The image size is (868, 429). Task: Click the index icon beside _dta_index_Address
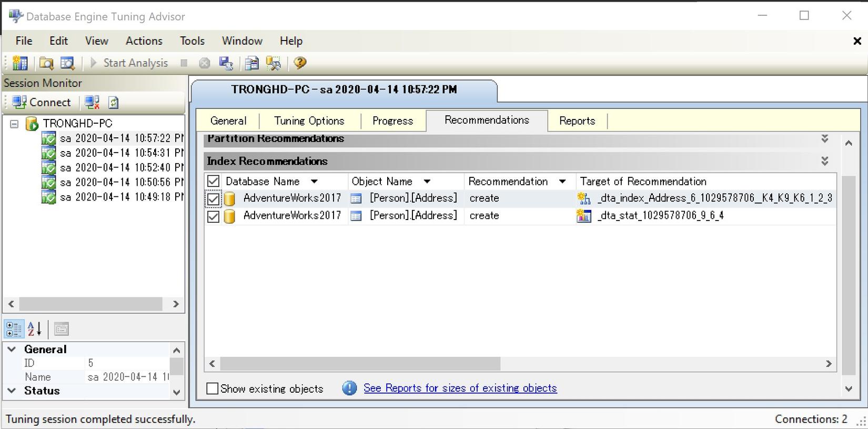pyautogui.click(x=584, y=198)
